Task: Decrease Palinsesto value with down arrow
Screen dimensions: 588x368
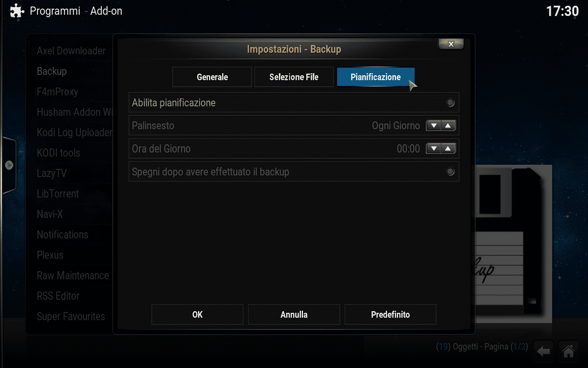Action: 434,126
